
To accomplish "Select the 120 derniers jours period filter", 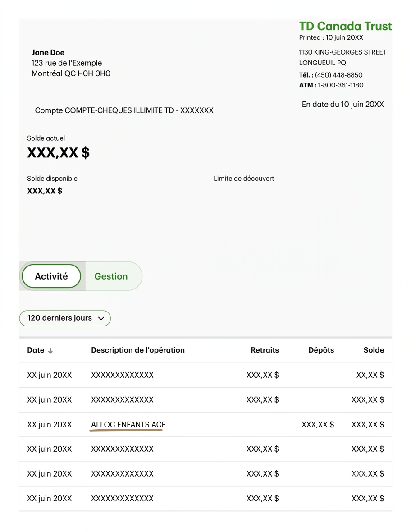I will tap(65, 318).
